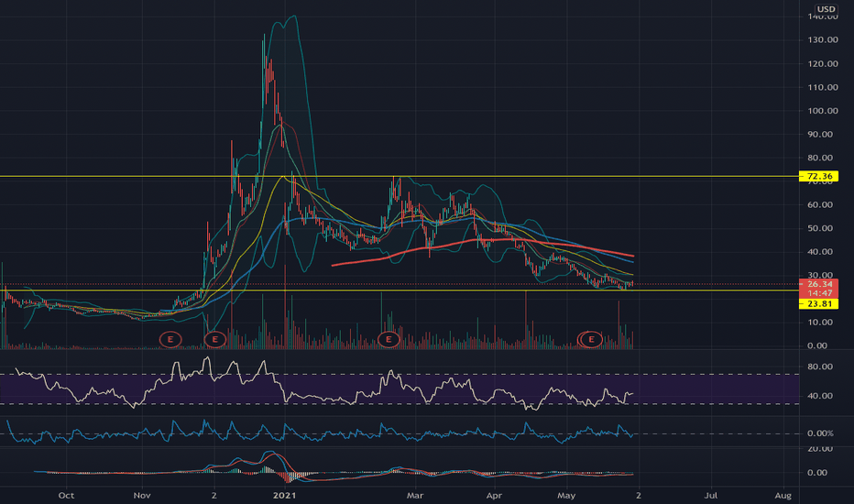The height and width of the screenshot is (504, 854).
Task: Click the Jul label on time axis
Action: click(711, 495)
